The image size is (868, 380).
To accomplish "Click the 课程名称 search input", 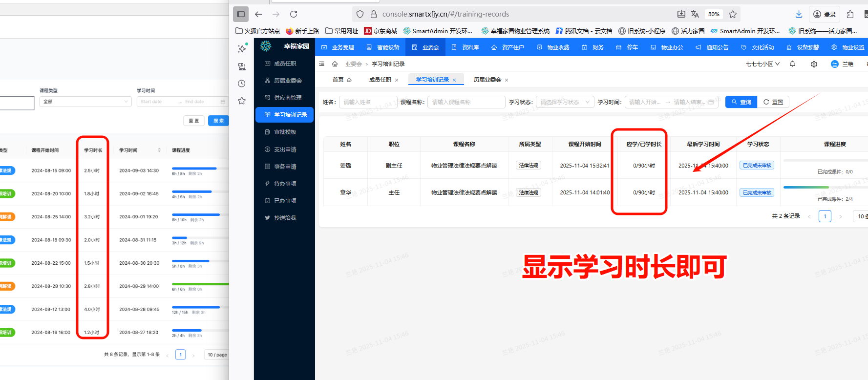I will click(466, 102).
